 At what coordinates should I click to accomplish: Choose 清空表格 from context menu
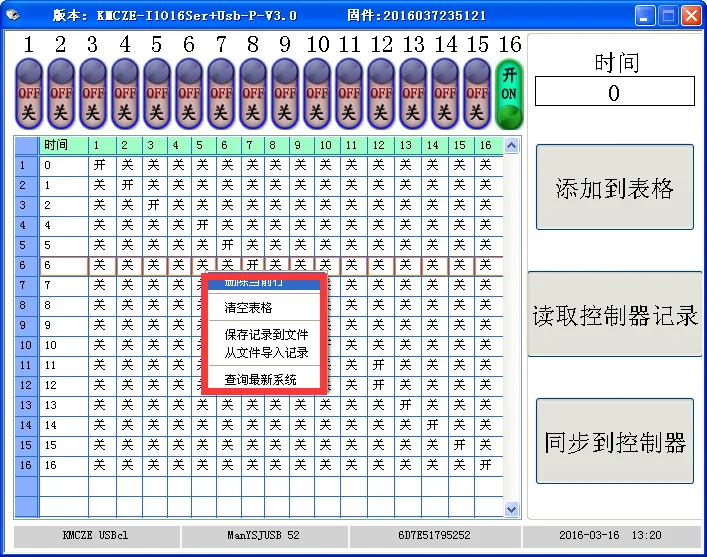click(264, 308)
